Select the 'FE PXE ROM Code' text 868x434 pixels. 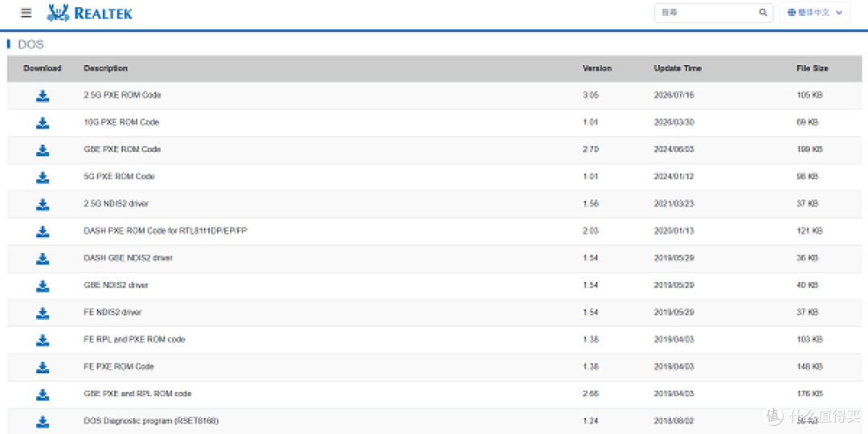click(119, 366)
